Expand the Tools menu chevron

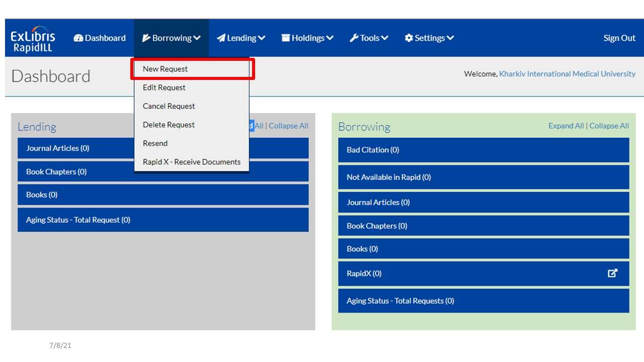[384, 38]
